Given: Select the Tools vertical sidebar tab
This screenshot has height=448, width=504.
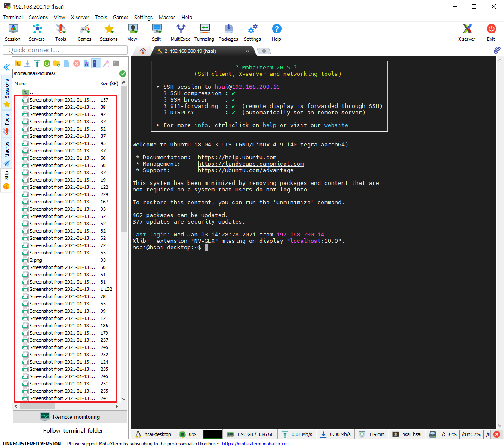Looking at the screenshot, I should pyautogui.click(x=7, y=124).
